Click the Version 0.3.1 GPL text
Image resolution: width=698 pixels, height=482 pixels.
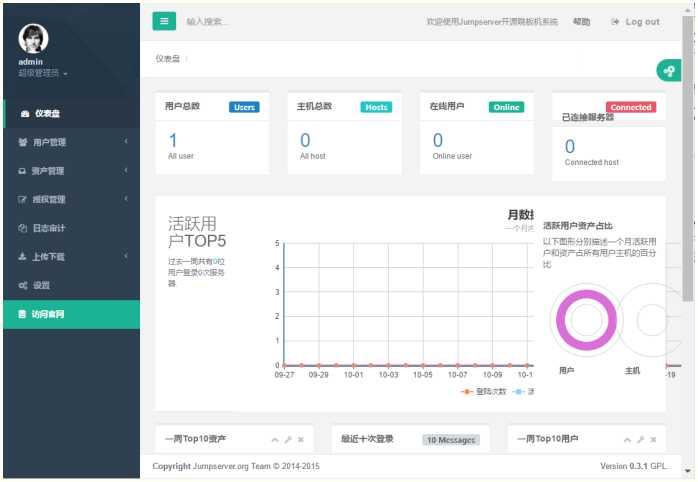(633, 466)
